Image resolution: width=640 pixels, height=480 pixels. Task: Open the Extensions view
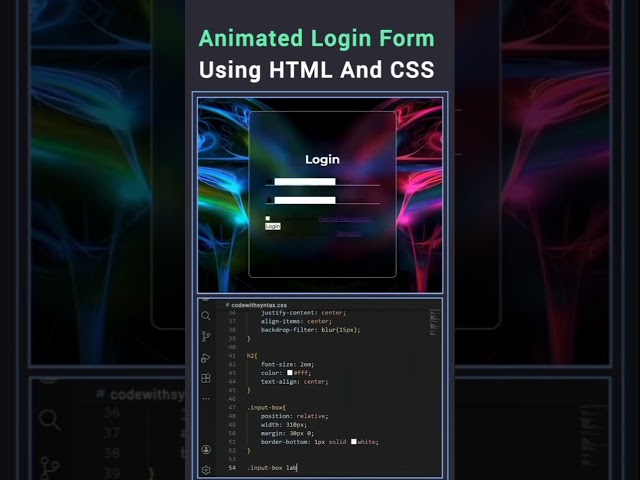tap(206, 378)
